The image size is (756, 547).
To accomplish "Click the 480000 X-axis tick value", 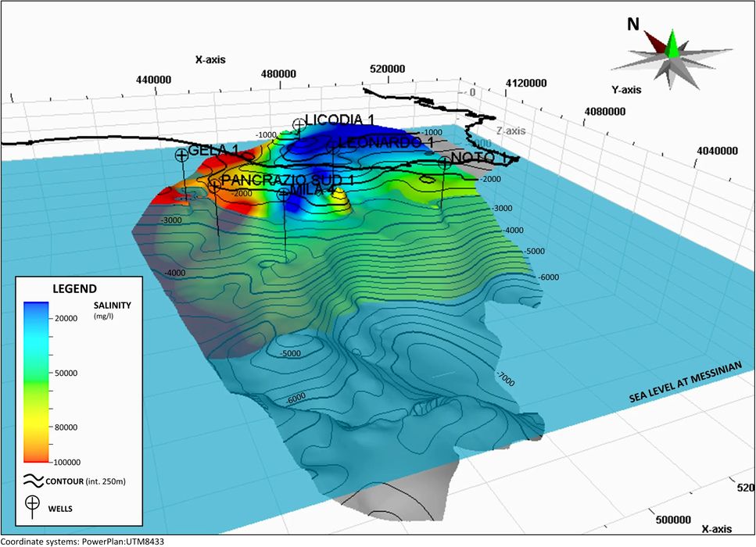I will coord(278,74).
